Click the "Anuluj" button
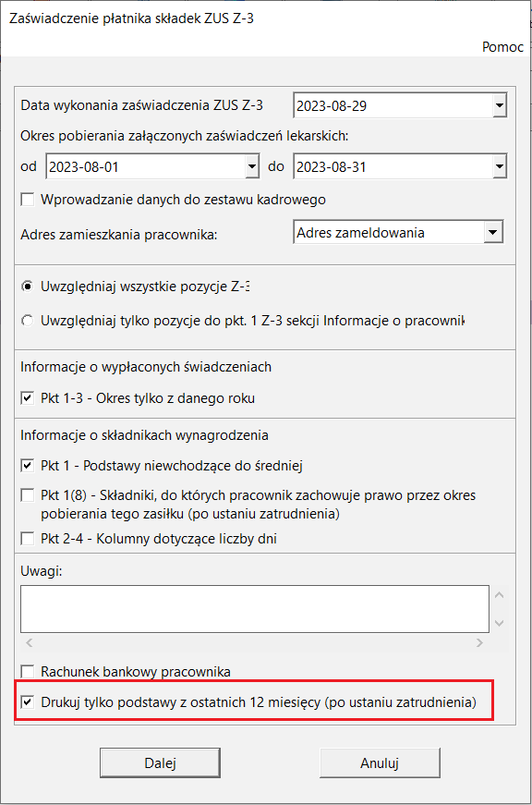 click(x=379, y=762)
